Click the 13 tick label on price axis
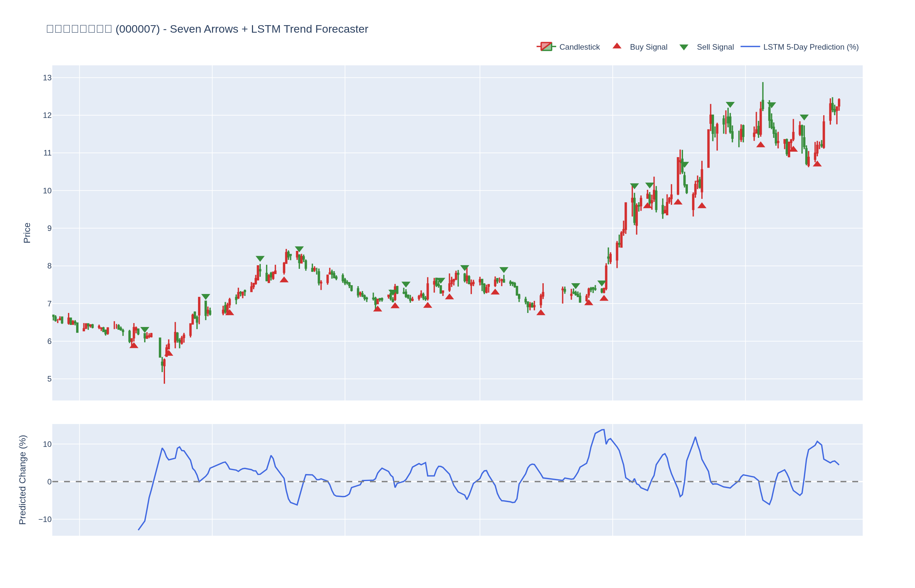Viewport: 915px width, 588px height. click(x=47, y=78)
